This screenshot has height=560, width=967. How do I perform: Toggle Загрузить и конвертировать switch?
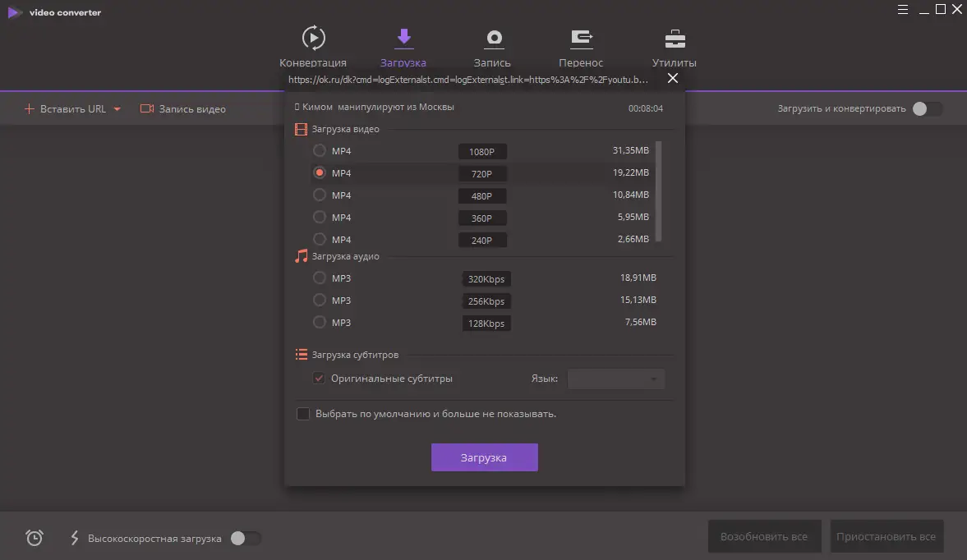[x=928, y=108]
